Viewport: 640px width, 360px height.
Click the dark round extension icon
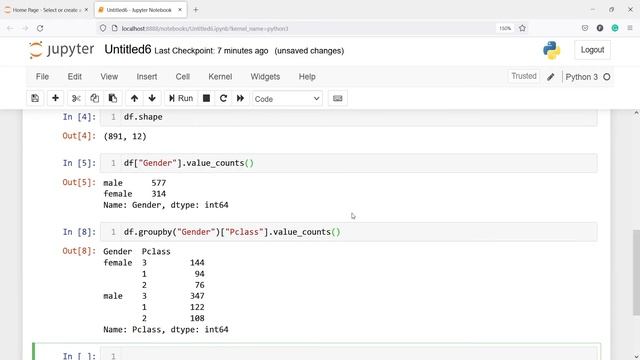(x=600, y=28)
